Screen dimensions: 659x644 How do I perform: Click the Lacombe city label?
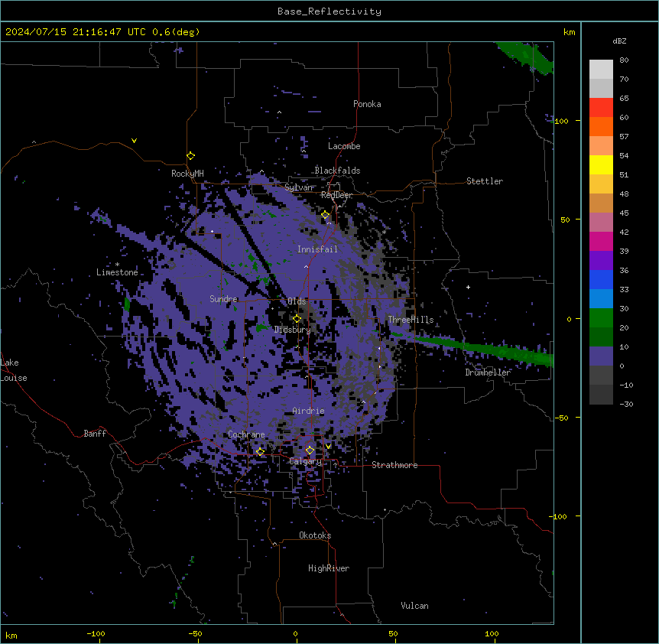click(x=344, y=146)
